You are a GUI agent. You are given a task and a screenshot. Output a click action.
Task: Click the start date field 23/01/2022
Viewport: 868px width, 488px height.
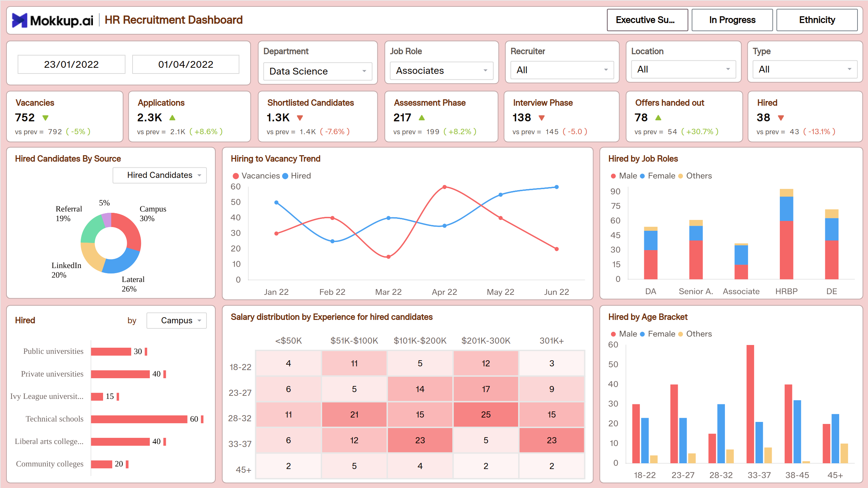pos(71,64)
